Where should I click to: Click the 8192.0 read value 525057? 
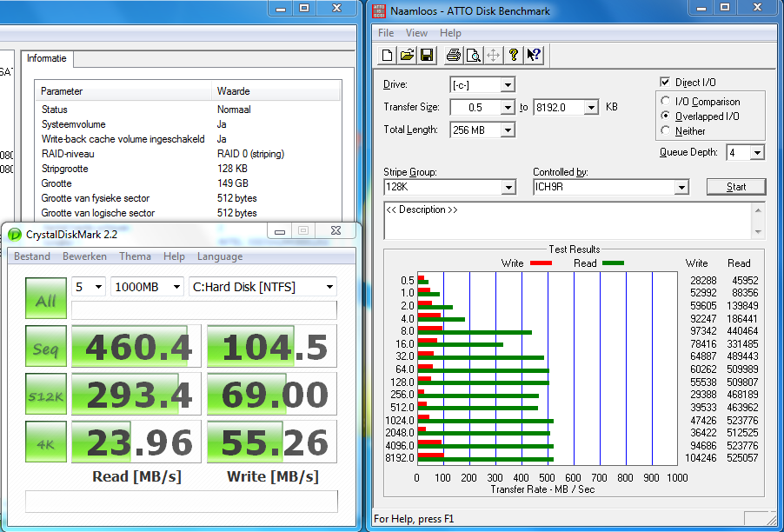point(742,458)
